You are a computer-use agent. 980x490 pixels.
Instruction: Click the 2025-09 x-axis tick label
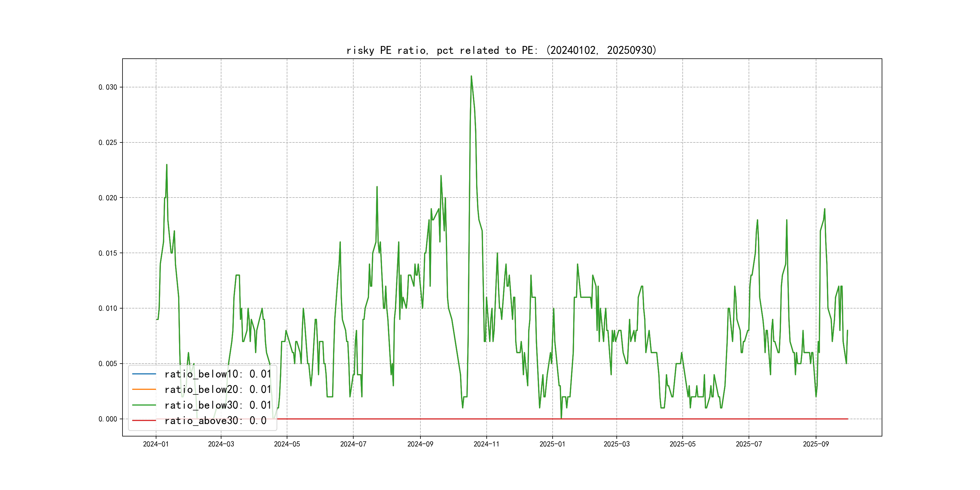click(x=816, y=444)
